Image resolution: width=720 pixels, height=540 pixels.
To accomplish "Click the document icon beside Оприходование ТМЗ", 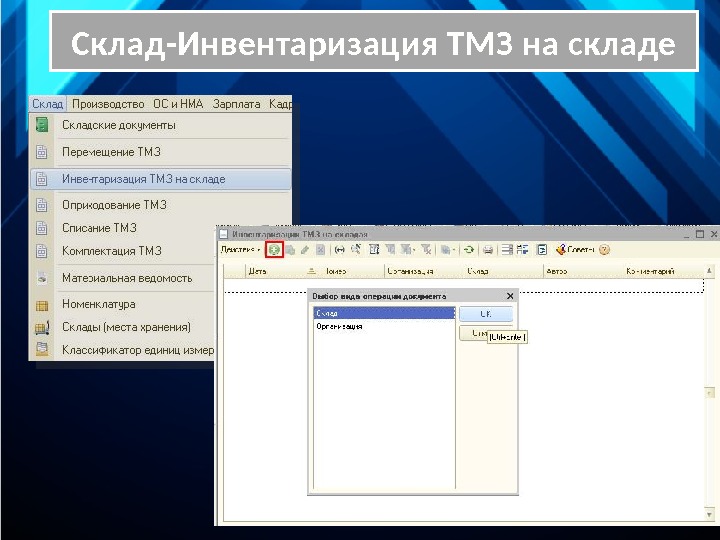I will click(x=42, y=205).
